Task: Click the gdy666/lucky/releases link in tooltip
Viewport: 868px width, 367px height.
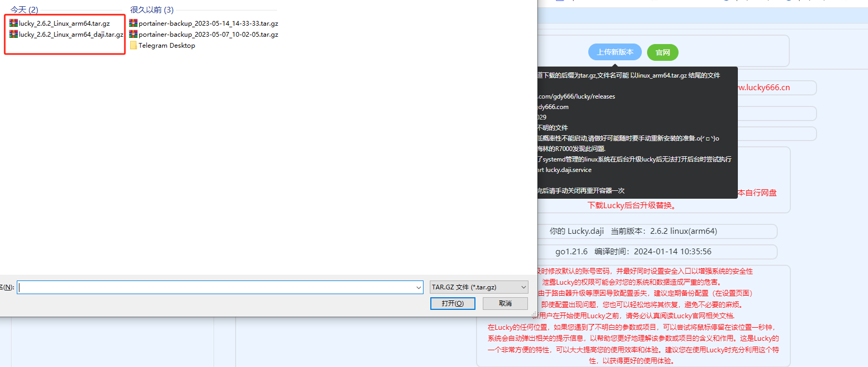Action: tap(576, 96)
